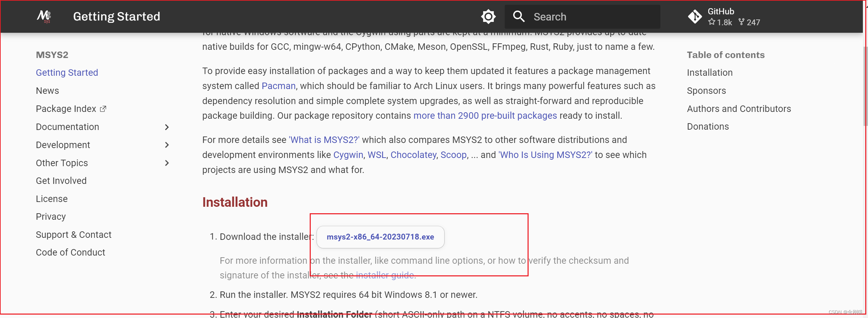Image resolution: width=868 pixels, height=318 pixels.
Task: Download msys2-x86_64-20230718.exe installer
Action: point(380,237)
